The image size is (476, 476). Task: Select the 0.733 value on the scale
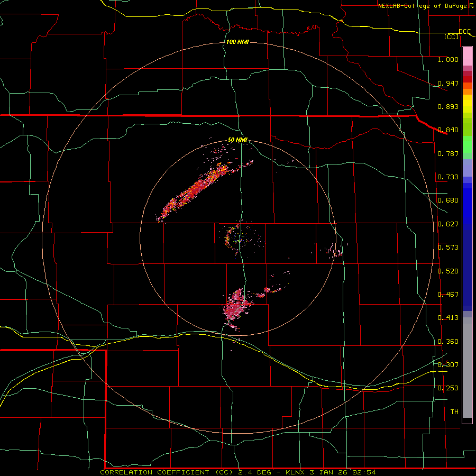(x=448, y=177)
